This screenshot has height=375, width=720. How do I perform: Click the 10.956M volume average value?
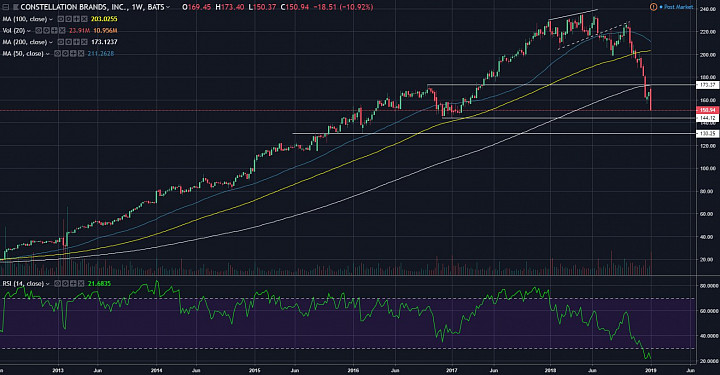(105, 30)
